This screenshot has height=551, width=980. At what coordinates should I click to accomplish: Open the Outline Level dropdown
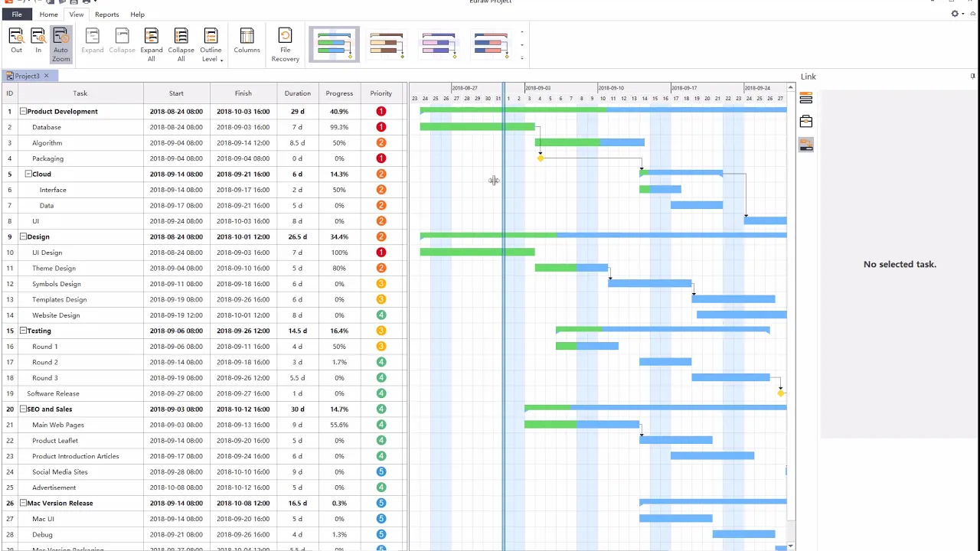pos(211,44)
